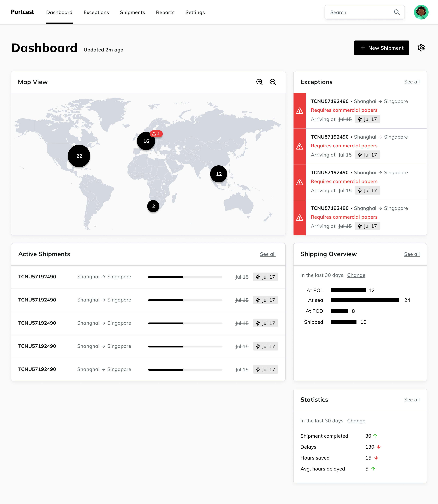Click the red alert badge showing 4
438x504 pixels.
tap(156, 134)
